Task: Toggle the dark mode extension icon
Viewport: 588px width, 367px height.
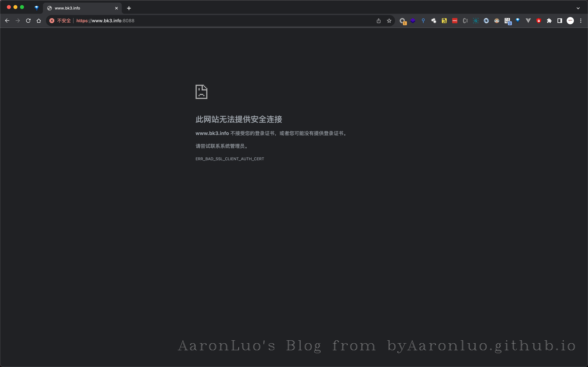Action: click(560, 21)
